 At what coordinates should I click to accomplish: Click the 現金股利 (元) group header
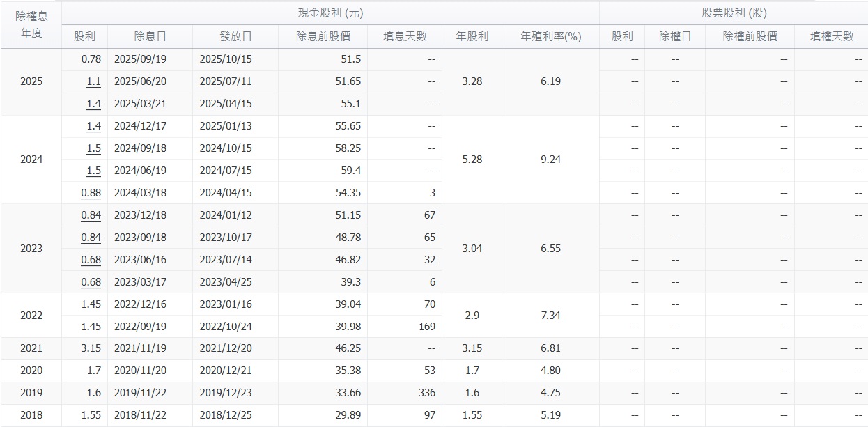330,13
